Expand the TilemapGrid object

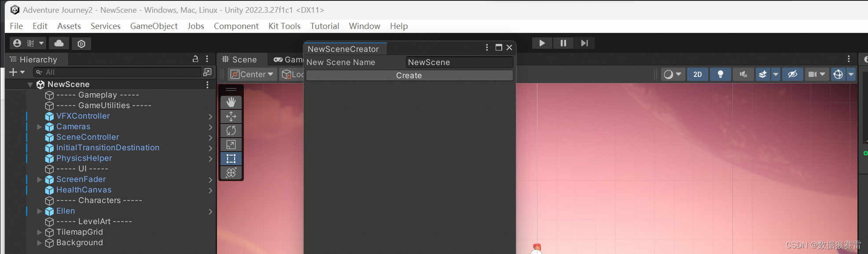coord(39,232)
